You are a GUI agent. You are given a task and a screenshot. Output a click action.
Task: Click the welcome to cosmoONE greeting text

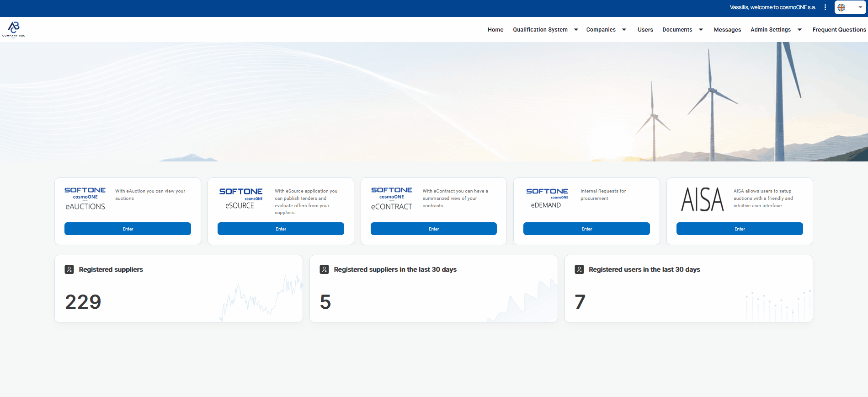point(772,7)
